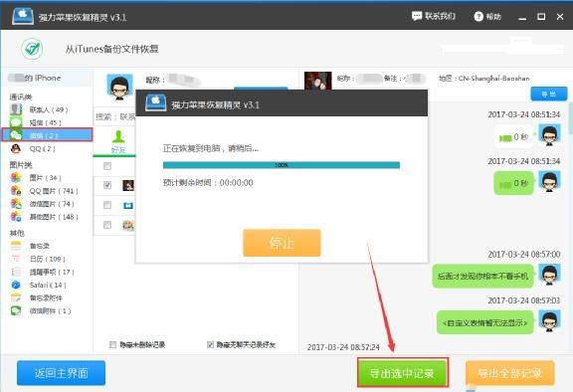Click 返回主界面 blue button

point(61,373)
